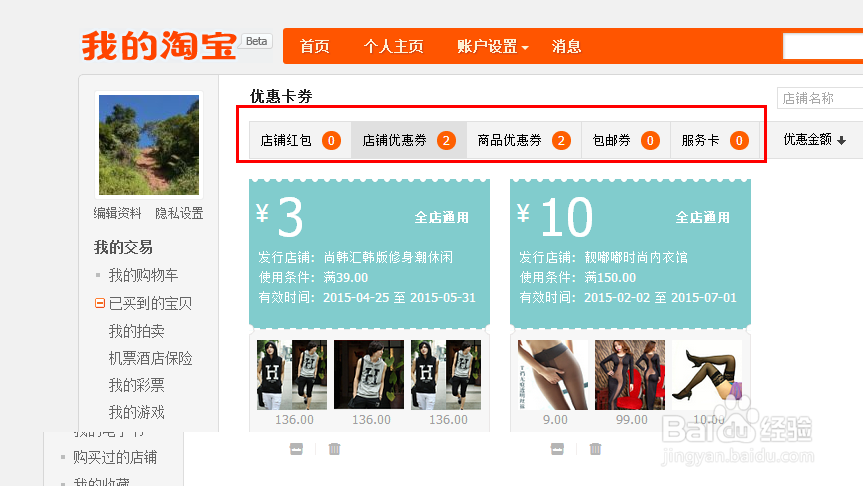Open the 10.00 product thumbnail
Viewport: 863px width, 486px height.
point(707,375)
